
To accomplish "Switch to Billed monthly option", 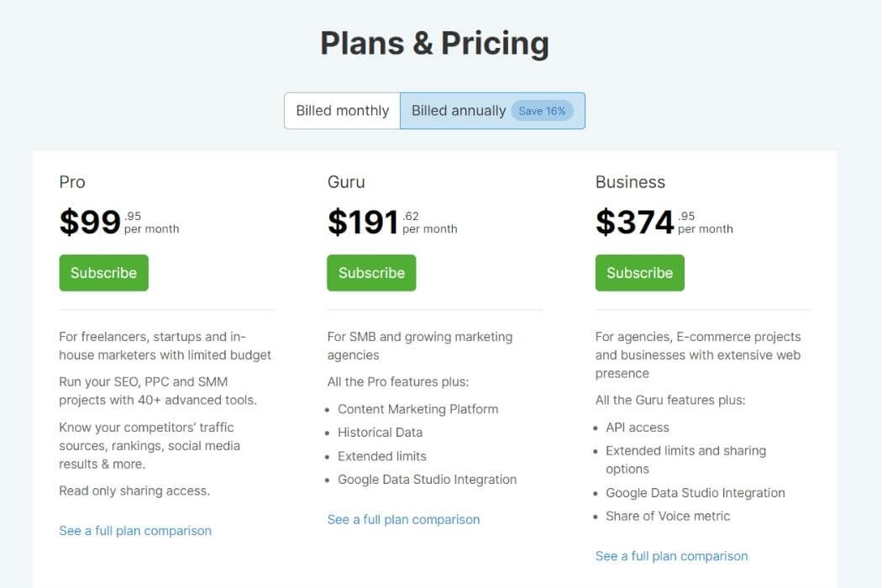I will click(x=342, y=111).
